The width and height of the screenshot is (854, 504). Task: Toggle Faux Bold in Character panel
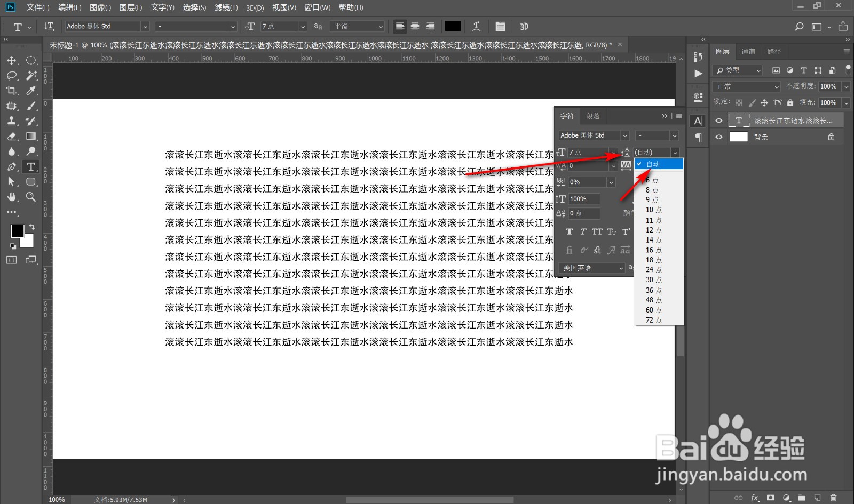coord(570,232)
